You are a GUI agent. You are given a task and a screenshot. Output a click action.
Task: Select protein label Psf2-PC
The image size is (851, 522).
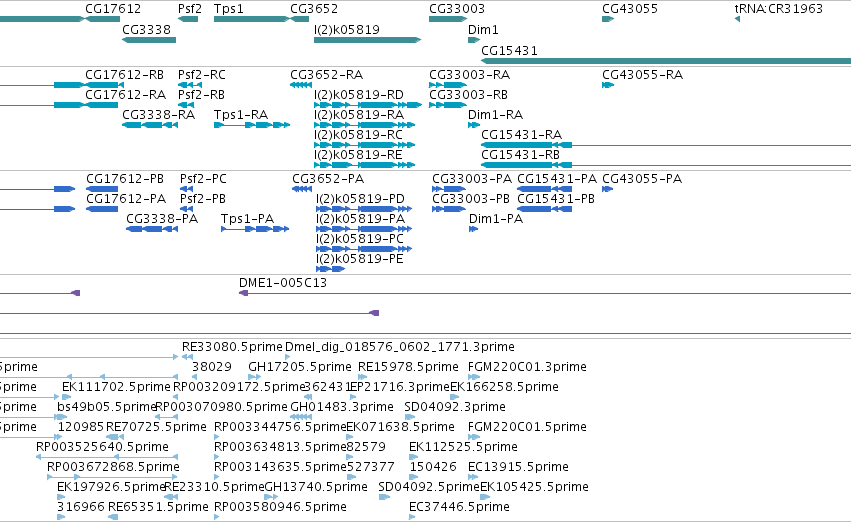tap(203, 179)
